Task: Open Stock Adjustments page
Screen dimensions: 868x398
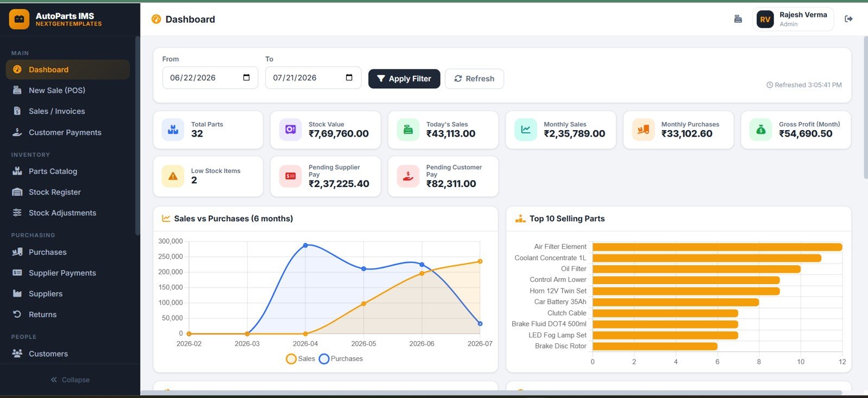Action: click(x=68, y=213)
